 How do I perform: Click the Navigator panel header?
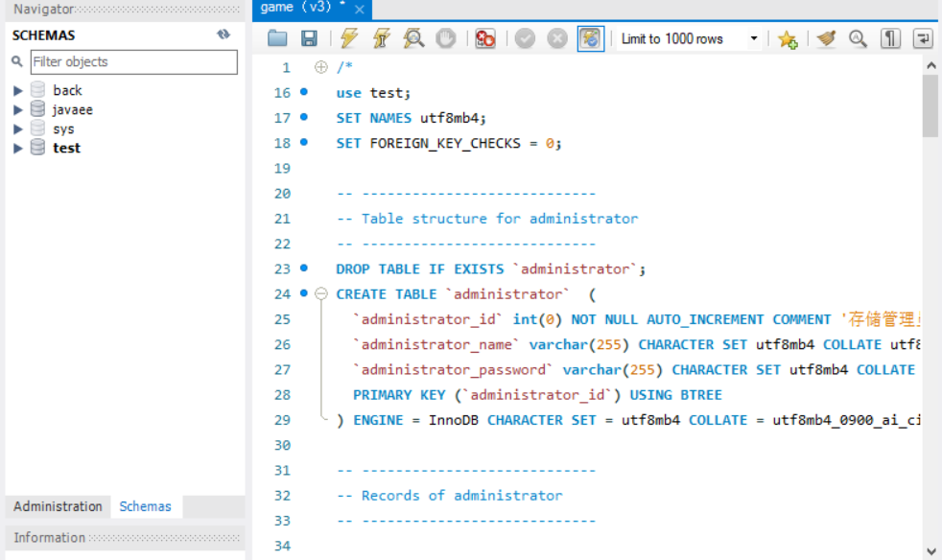pyautogui.click(x=125, y=10)
